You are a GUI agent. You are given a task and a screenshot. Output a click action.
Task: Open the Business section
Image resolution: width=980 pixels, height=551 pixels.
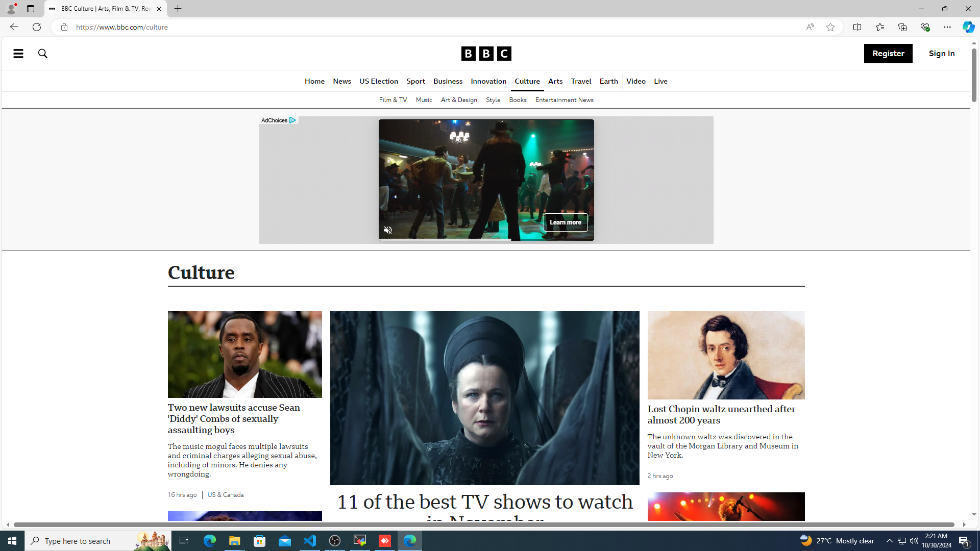[x=448, y=81]
